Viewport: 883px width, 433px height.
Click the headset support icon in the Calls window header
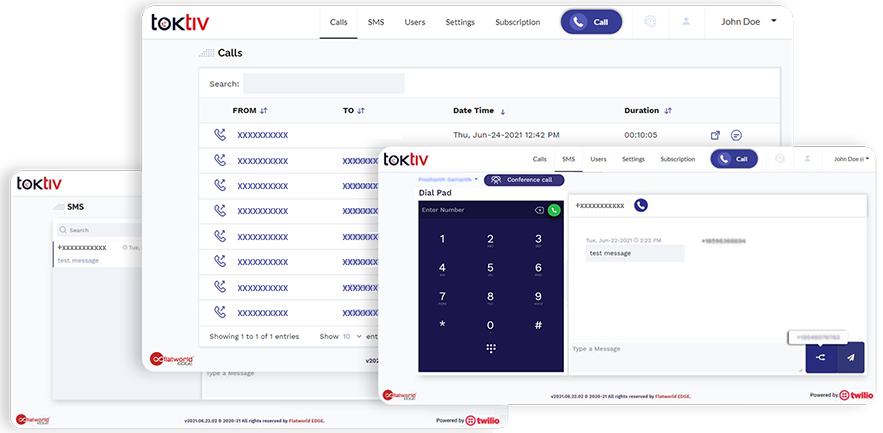point(650,21)
